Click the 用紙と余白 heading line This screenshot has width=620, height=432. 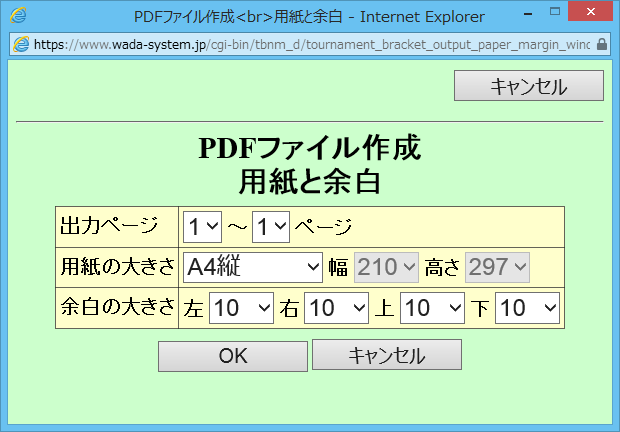coord(310,182)
